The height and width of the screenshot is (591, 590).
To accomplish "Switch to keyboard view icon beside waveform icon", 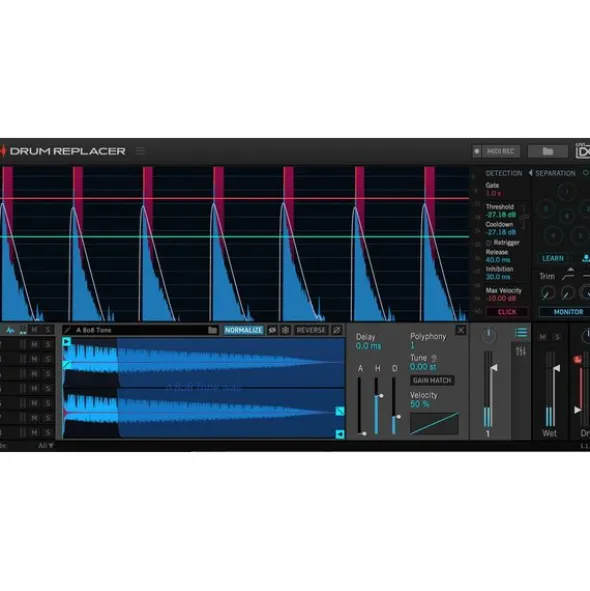I will [x=23, y=330].
